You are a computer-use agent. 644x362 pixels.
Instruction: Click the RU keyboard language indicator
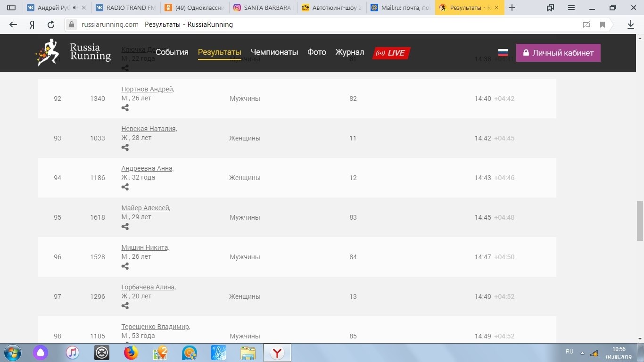coord(570,352)
